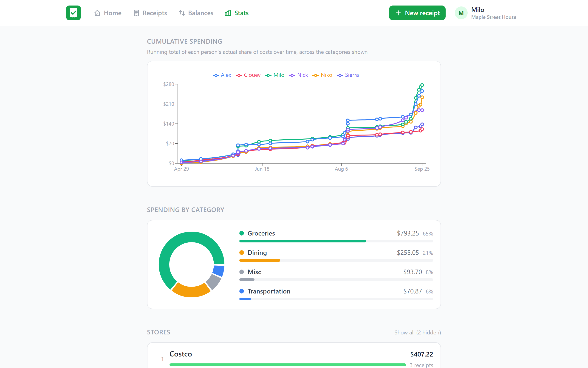Click the $407.22 Costco total

coord(421,354)
